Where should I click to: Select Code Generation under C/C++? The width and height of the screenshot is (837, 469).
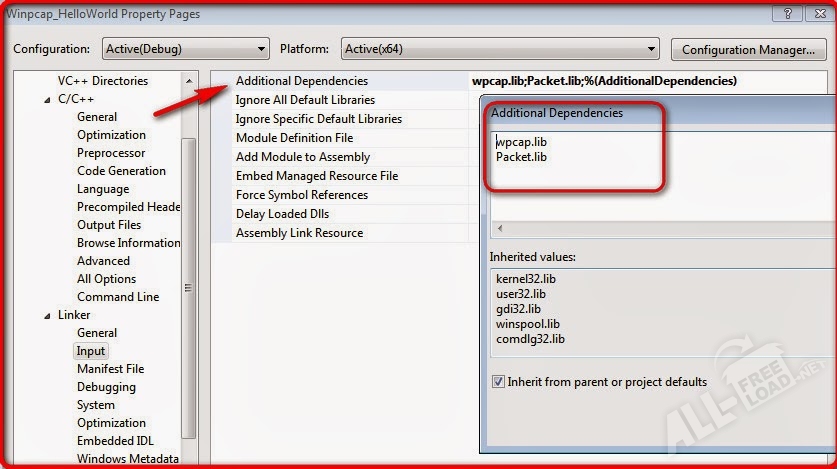121,171
